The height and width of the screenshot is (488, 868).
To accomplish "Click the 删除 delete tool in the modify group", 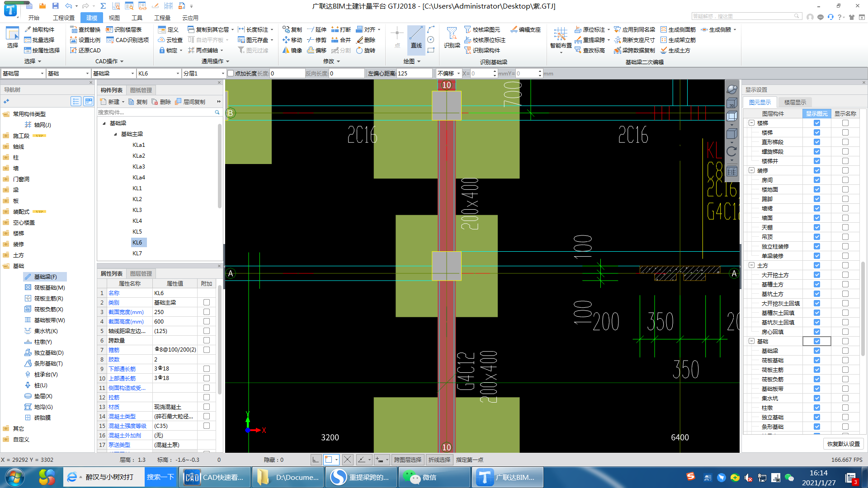I will click(365, 40).
